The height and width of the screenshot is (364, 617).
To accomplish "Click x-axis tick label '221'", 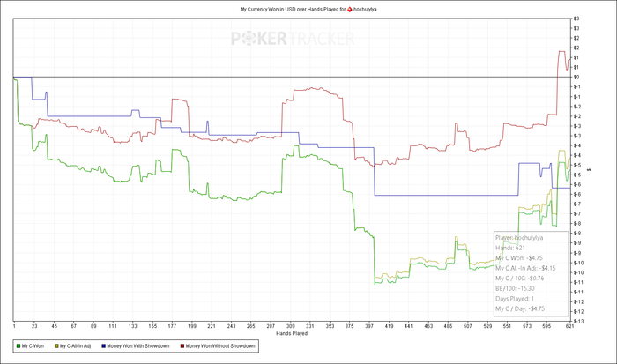I will tap(212, 326).
